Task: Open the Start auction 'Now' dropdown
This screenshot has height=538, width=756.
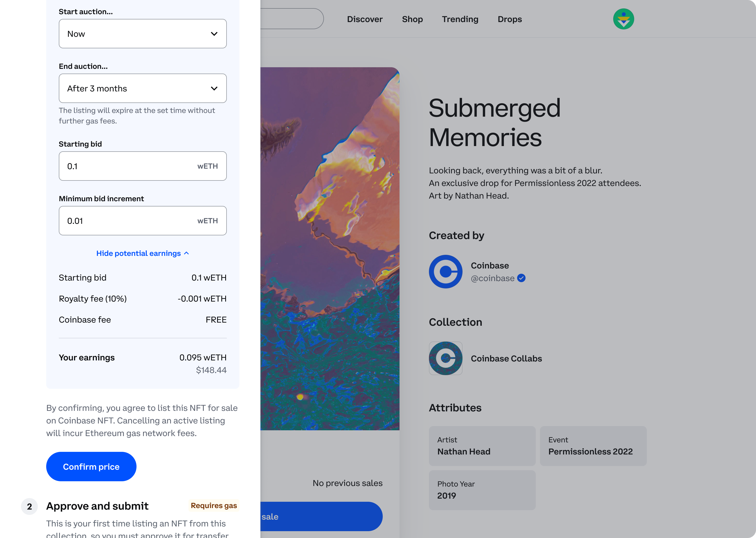Action: pyautogui.click(x=142, y=34)
